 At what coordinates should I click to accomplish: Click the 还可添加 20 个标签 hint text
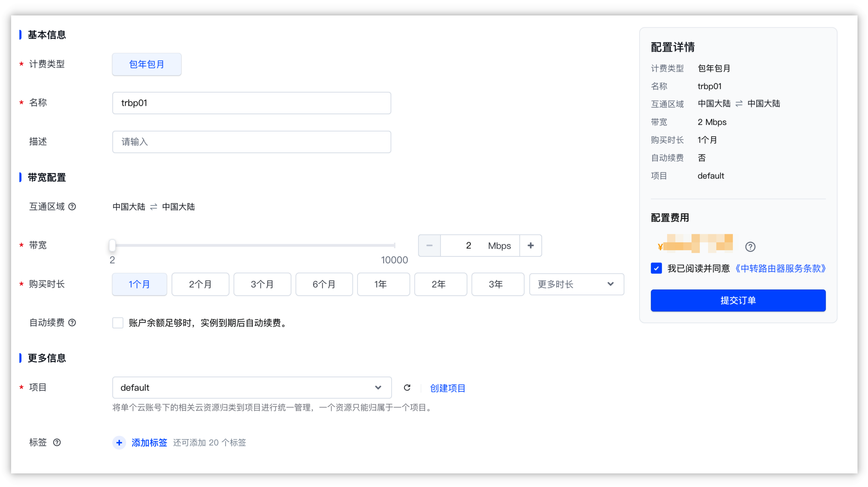click(x=210, y=443)
